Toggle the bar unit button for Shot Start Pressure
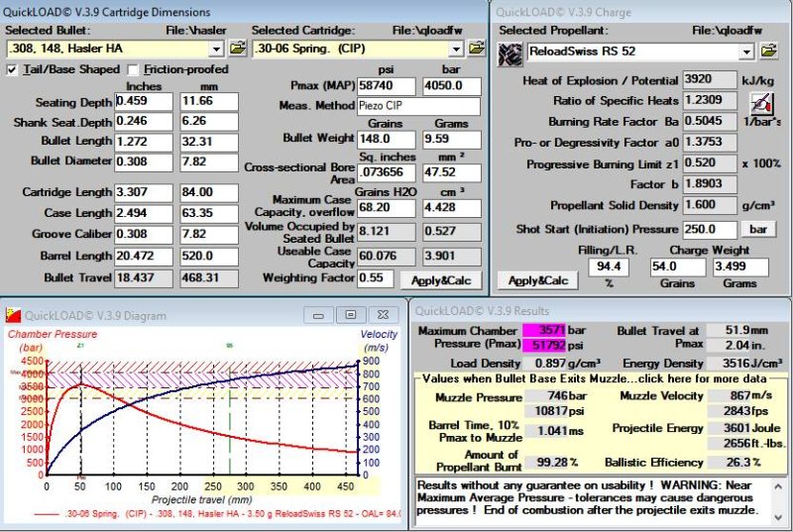The image size is (793, 532). click(758, 230)
